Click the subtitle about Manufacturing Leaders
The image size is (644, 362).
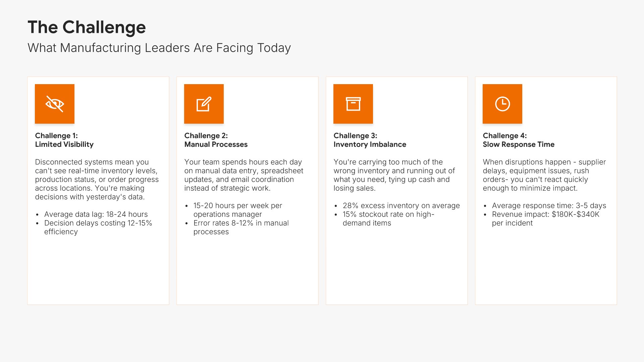pyautogui.click(x=159, y=48)
